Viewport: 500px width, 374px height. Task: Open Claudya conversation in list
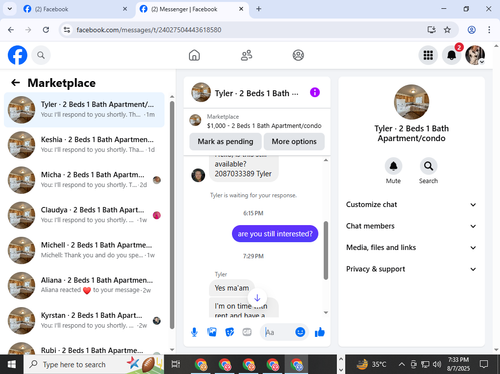[x=84, y=215]
